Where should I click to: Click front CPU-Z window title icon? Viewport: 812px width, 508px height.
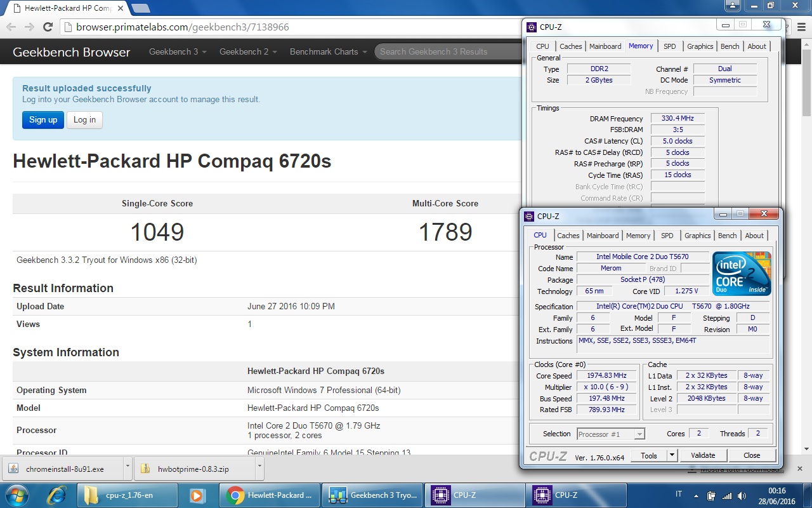[x=529, y=216]
